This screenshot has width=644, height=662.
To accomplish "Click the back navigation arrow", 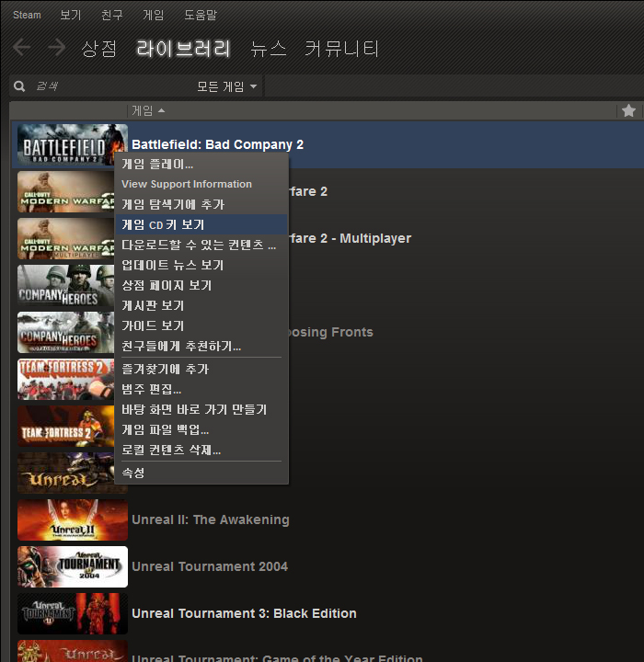I will pyautogui.click(x=21, y=48).
